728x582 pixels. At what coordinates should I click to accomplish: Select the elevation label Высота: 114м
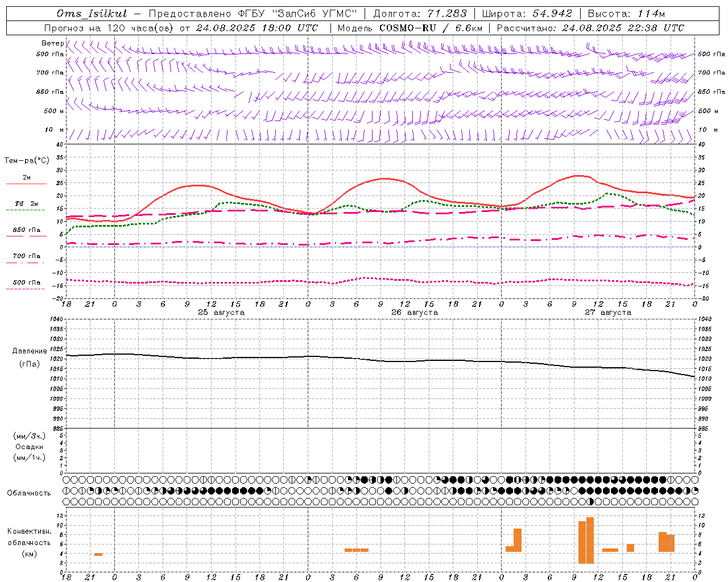(626, 14)
